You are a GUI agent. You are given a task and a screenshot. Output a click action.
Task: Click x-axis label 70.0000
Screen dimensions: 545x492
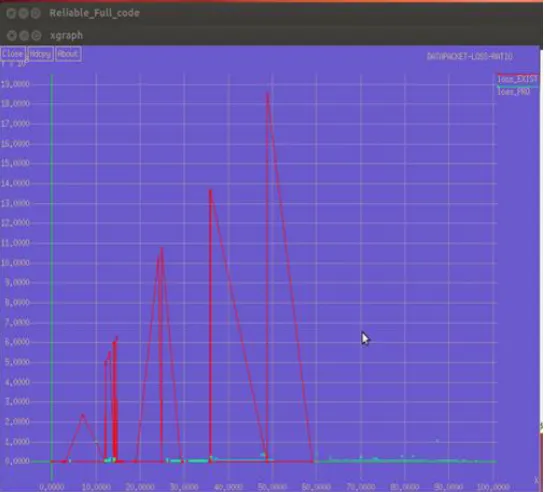[361, 487]
